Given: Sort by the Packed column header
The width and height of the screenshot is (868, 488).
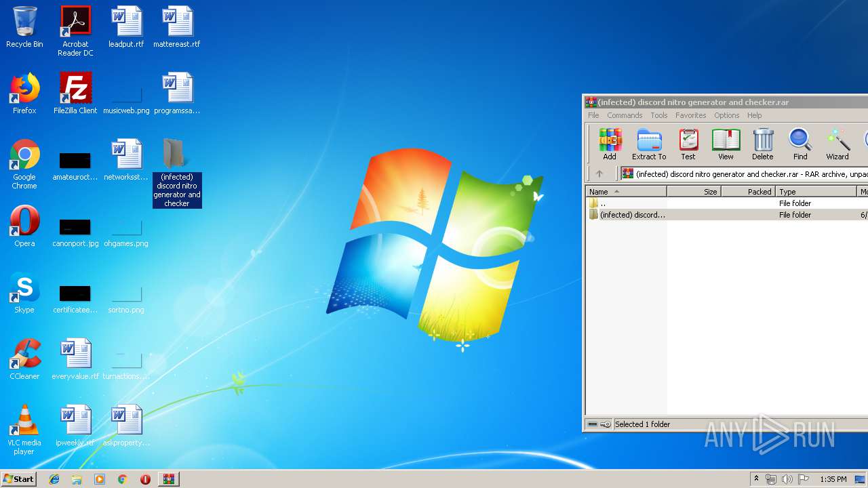Looking at the screenshot, I should point(748,192).
